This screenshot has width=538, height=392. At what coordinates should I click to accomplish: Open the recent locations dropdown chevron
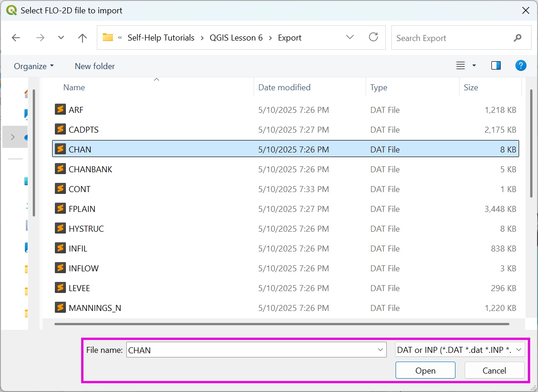click(61, 38)
